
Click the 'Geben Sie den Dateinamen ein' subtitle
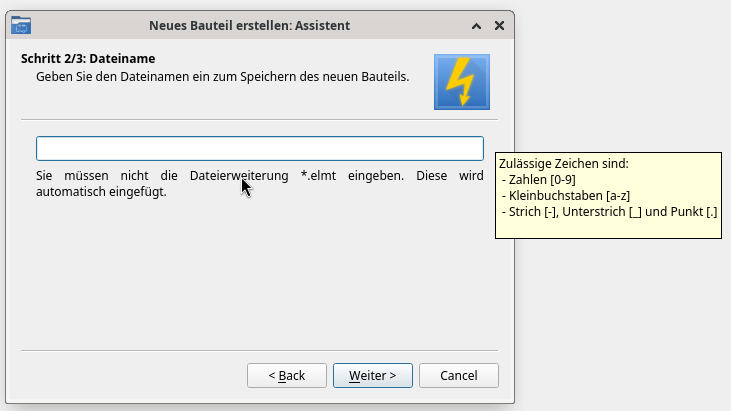pos(222,76)
